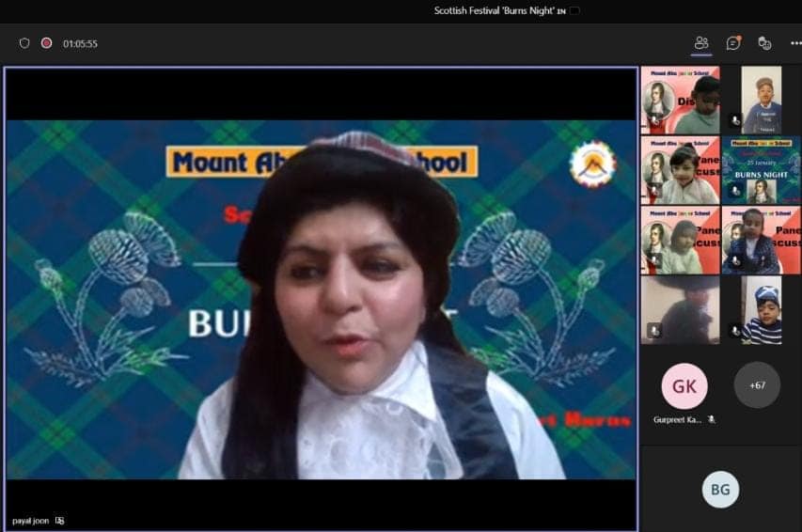Select the BG participant avatar
Screen dimensions: 802x532
(x=721, y=490)
